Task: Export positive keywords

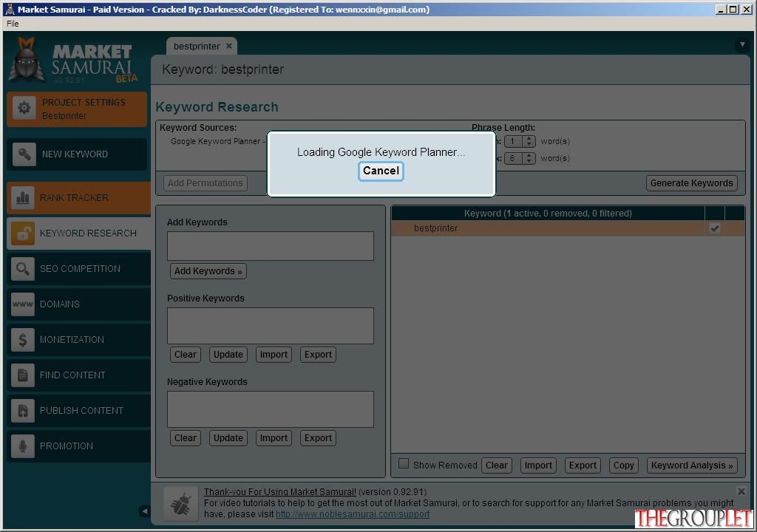Action: 318,355
